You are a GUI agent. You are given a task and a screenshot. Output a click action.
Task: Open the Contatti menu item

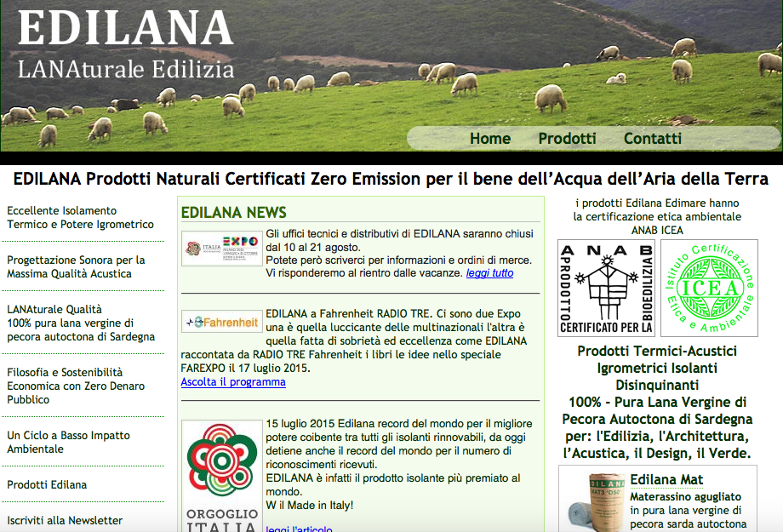(653, 139)
